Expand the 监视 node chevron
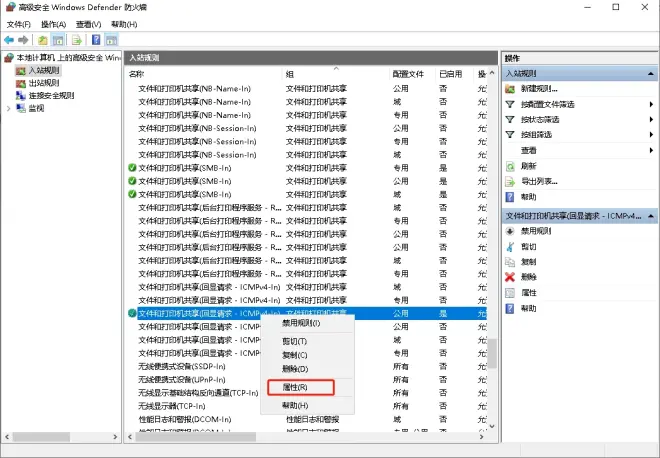 8,109
